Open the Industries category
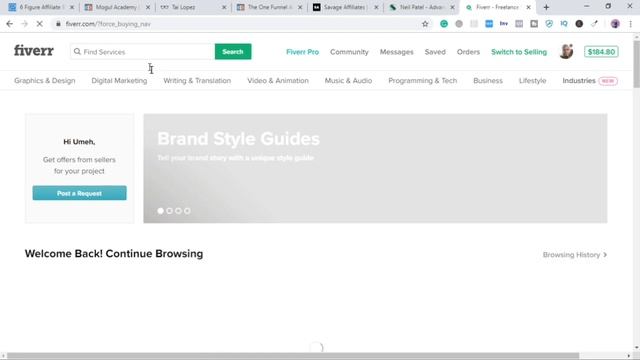 [x=579, y=81]
